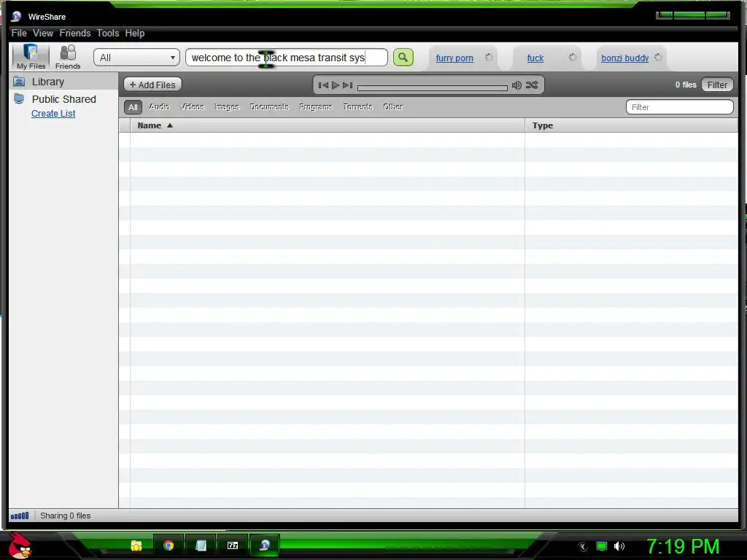Screen dimensions: 747x560
Task: Click the search text field
Action: [286, 58]
